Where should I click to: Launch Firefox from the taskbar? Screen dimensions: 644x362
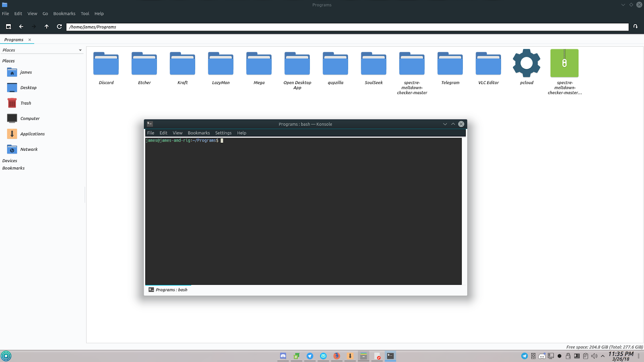point(336,356)
